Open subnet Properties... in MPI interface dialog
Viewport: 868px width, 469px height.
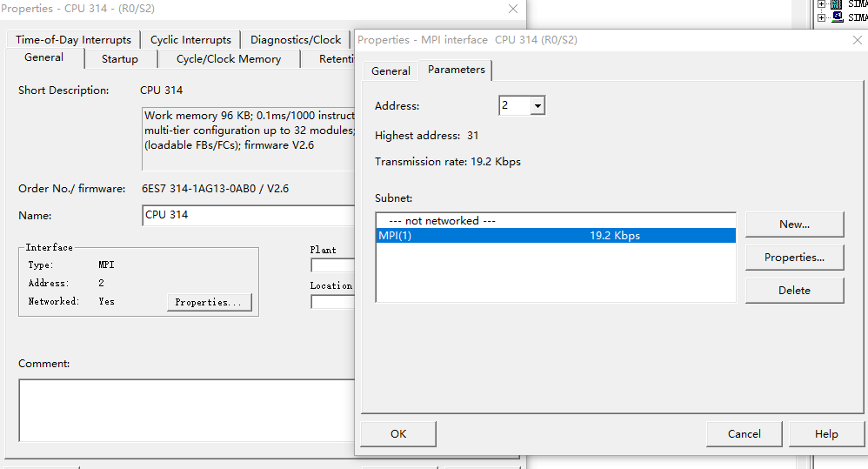(x=794, y=258)
